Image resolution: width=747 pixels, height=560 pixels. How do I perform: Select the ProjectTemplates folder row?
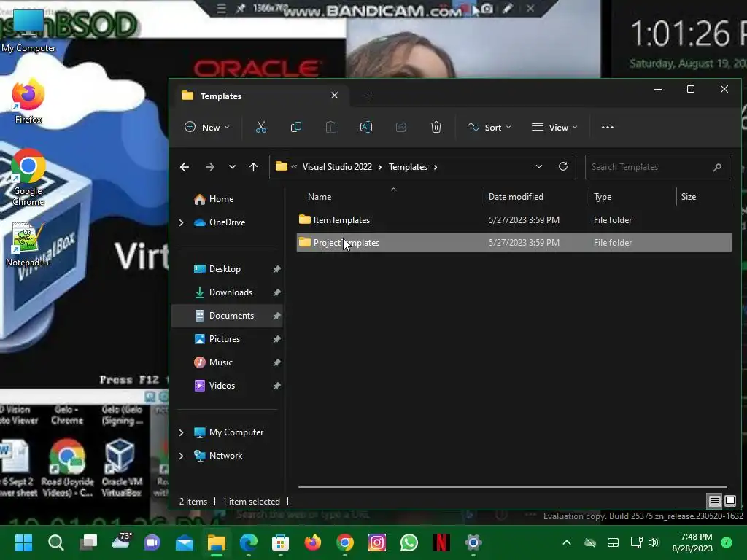[x=514, y=242]
